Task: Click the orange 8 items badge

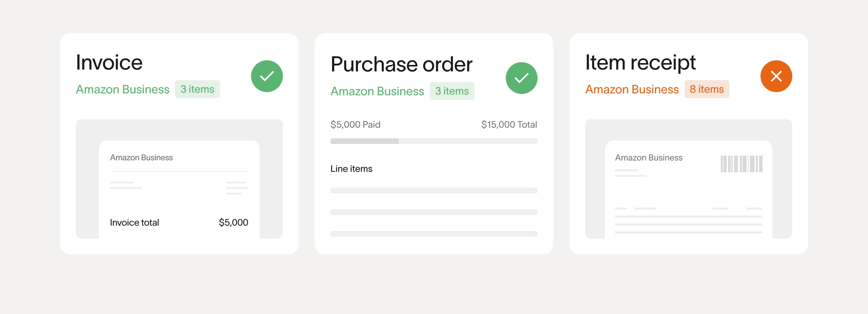Action: (707, 89)
